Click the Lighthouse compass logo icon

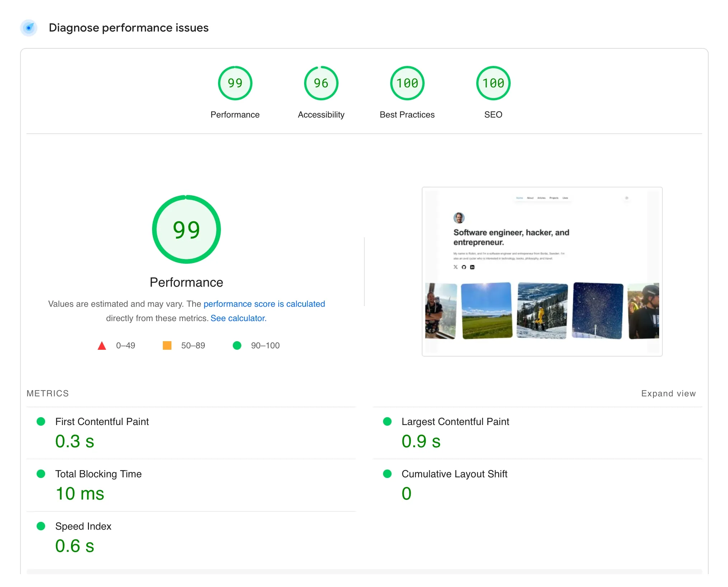coord(29,28)
